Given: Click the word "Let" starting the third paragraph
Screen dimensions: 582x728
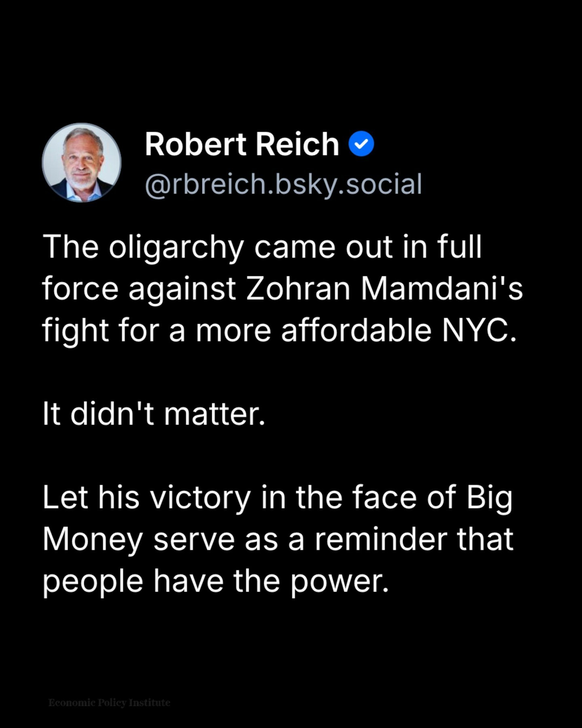Looking at the screenshot, I should 65,497.
